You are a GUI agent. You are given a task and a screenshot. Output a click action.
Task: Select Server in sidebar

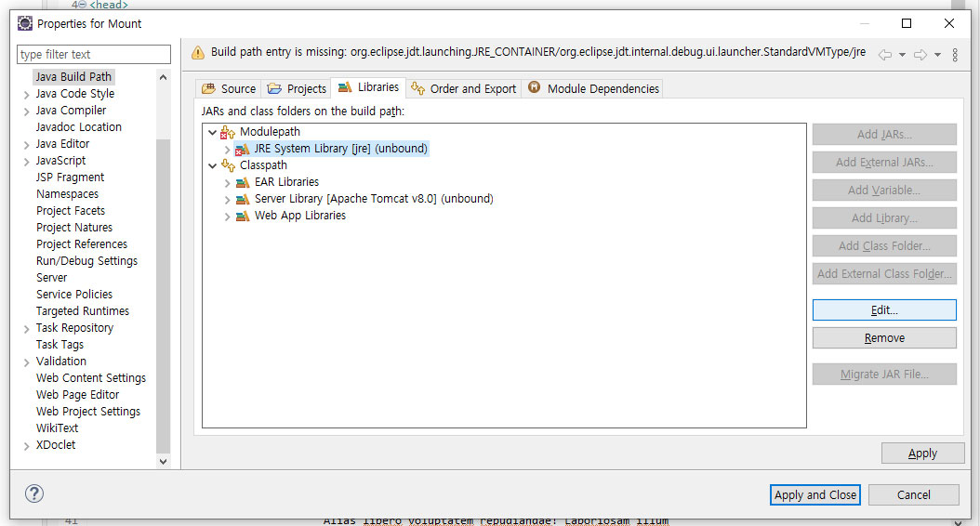(51, 277)
